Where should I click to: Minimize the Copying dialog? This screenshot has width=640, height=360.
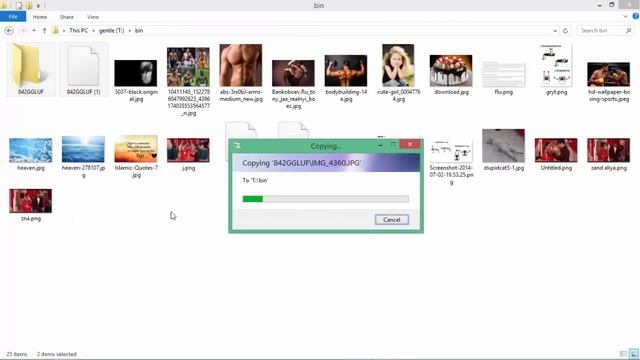380,144
